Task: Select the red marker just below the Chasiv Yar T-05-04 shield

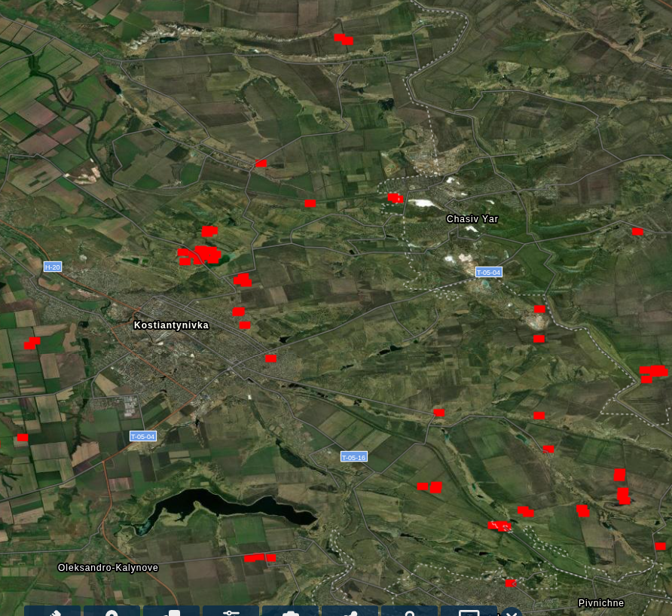Action: (539, 309)
